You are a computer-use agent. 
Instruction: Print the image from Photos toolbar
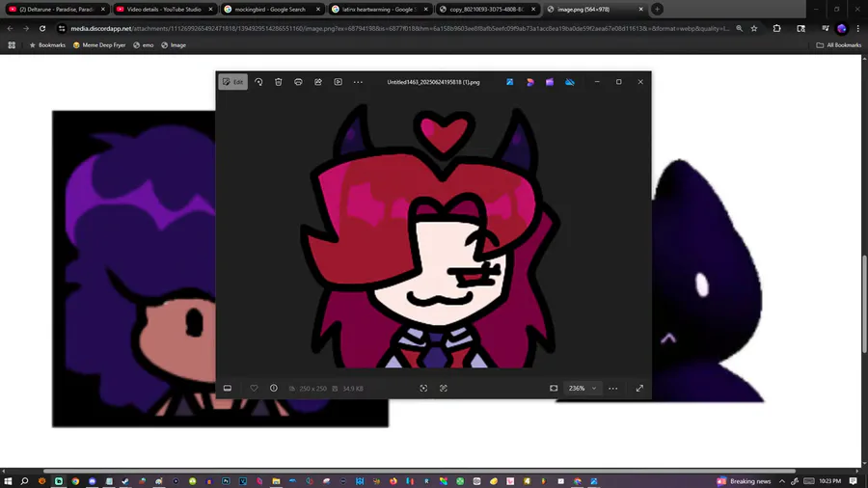point(298,82)
